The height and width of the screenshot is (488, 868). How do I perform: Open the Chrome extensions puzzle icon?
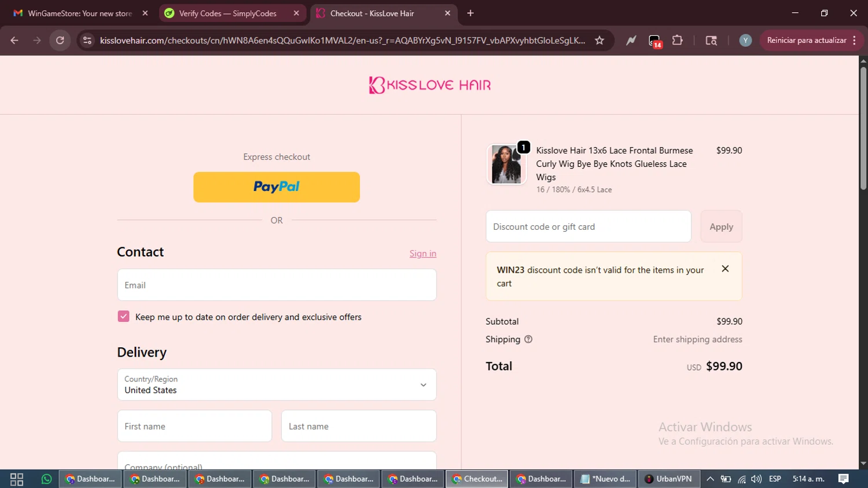coord(678,41)
